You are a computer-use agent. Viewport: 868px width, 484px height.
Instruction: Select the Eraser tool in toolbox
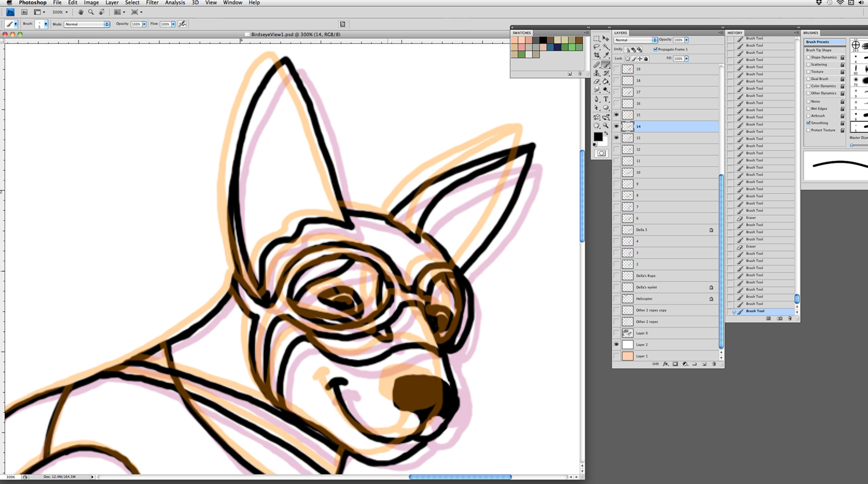[596, 82]
